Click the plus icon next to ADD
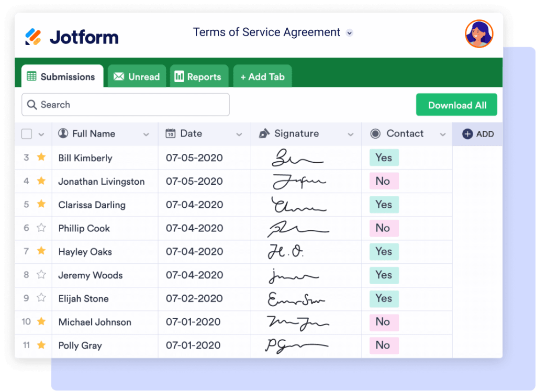The height and width of the screenshot is (392, 536). click(x=467, y=134)
